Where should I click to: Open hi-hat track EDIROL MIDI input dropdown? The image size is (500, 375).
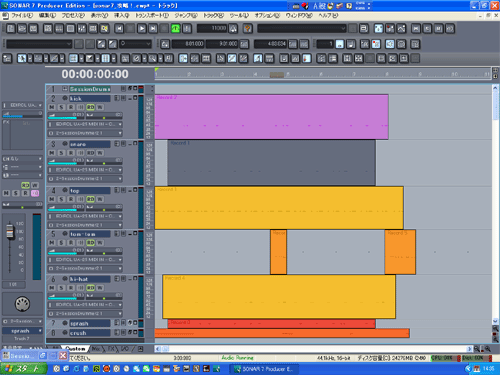coord(85,305)
